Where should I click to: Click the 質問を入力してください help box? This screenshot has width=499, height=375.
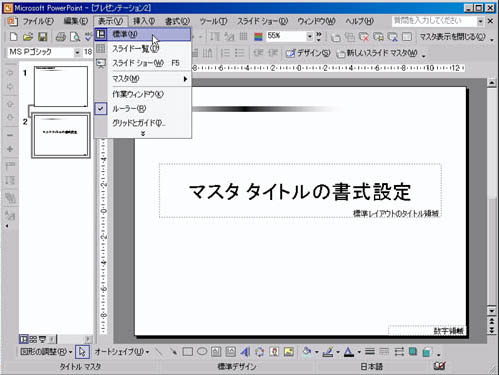[x=434, y=21]
